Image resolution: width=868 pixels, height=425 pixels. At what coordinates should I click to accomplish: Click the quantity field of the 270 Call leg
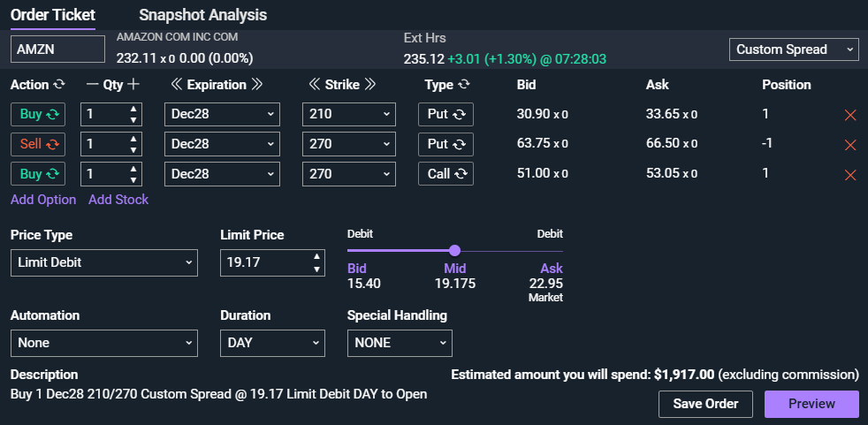111,174
